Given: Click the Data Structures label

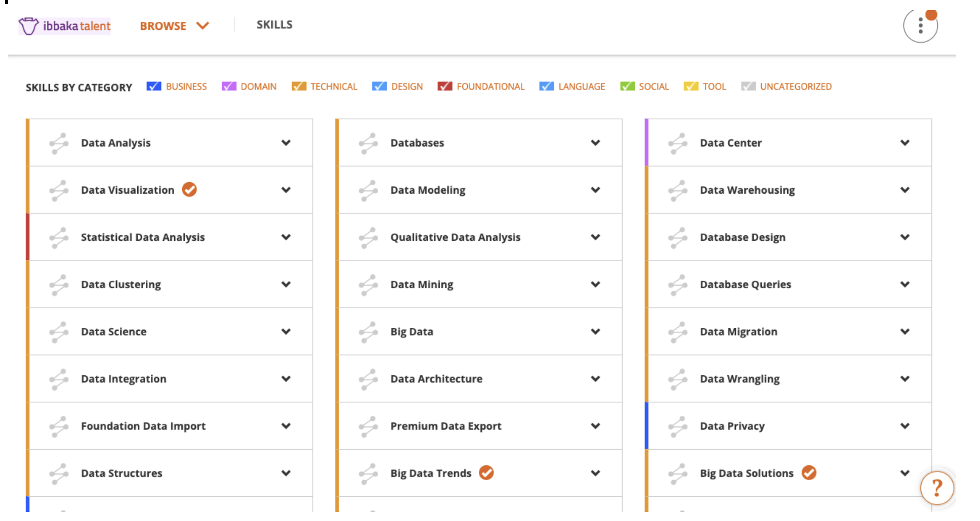Looking at the screenshot, I should click(121, 473).
